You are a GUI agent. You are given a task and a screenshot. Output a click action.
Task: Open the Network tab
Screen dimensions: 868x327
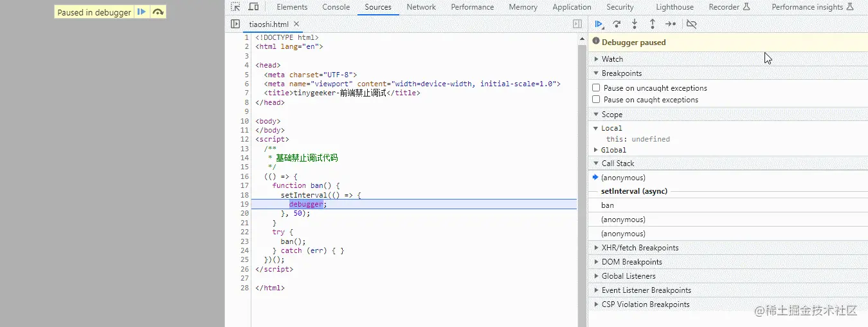click(421, 7)
